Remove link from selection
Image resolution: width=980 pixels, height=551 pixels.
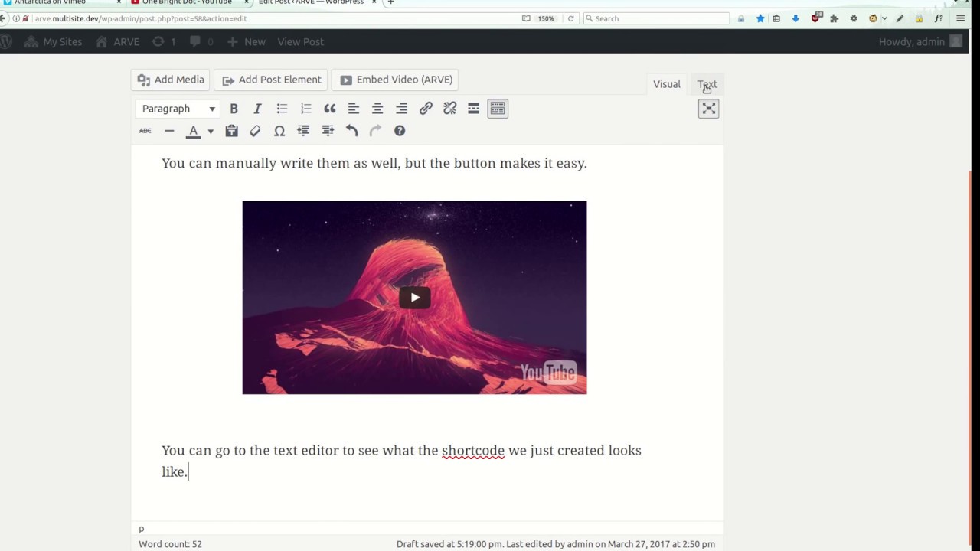(x=449, y=109)
